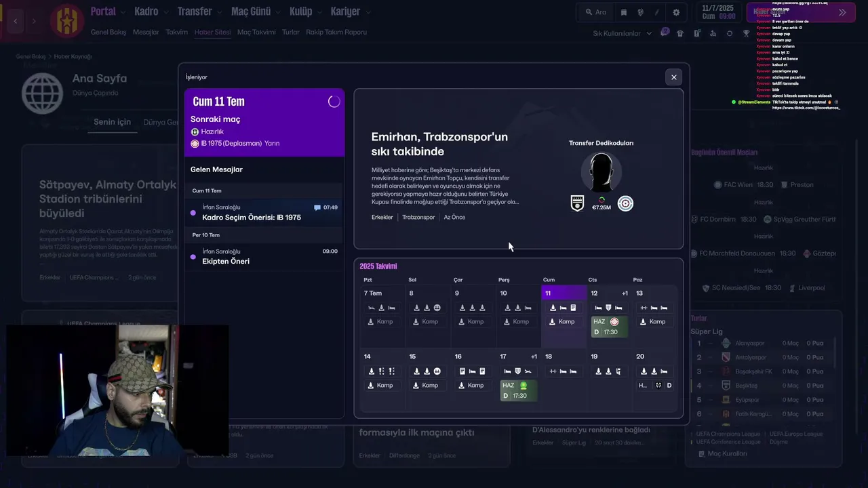Open the Ekipten Öneri message
The width and height of the screenshot is (868, 488).
click(x=264, y=256)
